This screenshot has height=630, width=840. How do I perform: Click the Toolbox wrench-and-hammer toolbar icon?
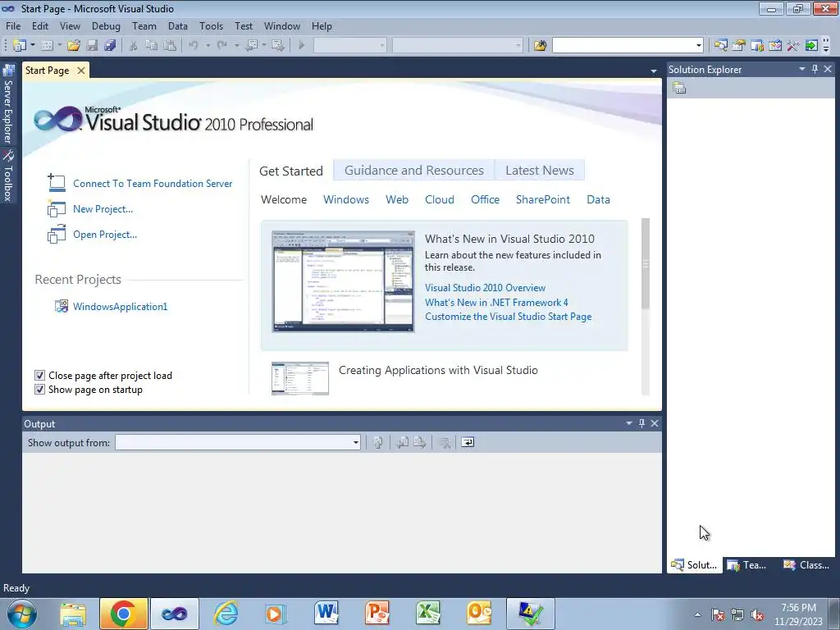(x=793, y=46)
